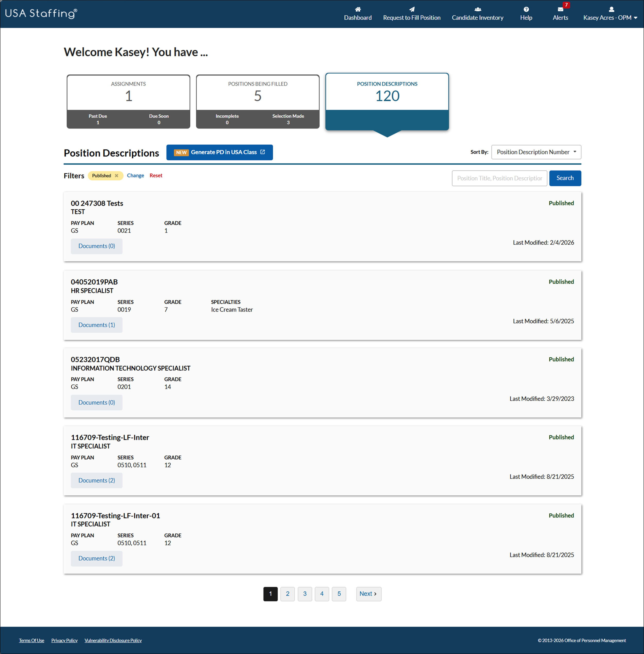
Task: Click the Help question mark icon
Action: point(526,9)
